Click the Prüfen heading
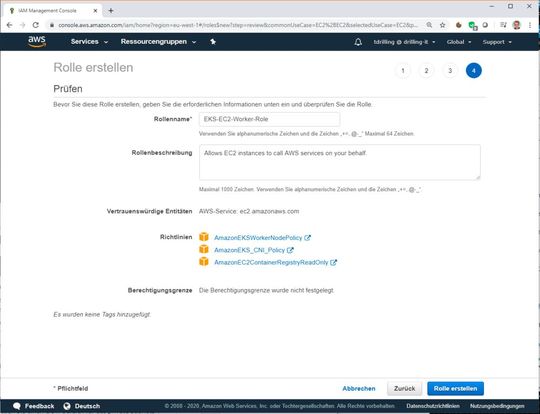540x414 pixels. tap(68, 89)
